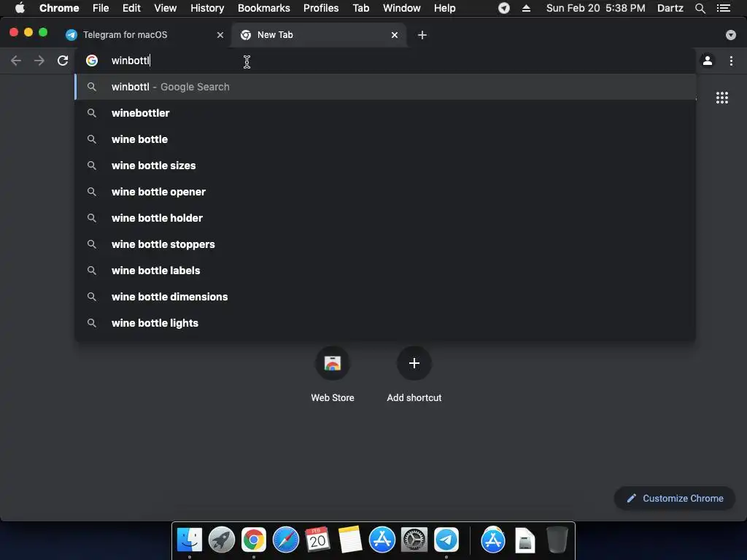Image resolution: width=747 pixels, height=560 pixels.
Task: Open the Help menu
Action: coord(444,8)
